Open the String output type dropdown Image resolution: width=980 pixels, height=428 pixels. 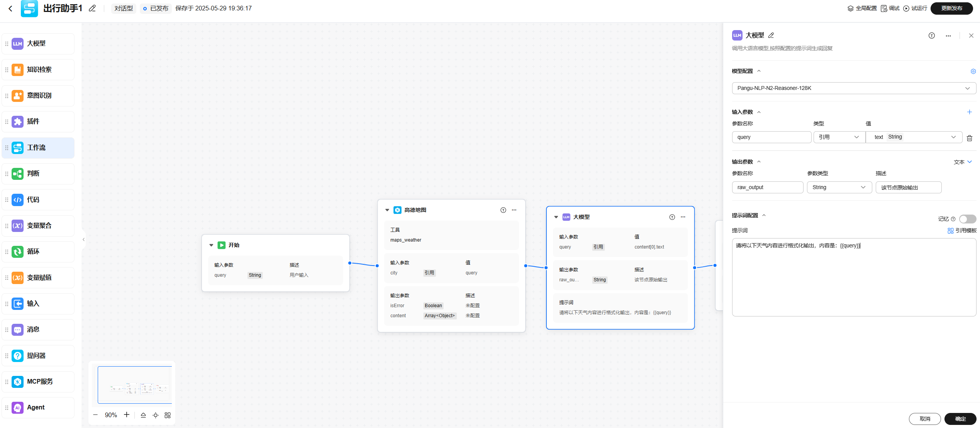839,187
